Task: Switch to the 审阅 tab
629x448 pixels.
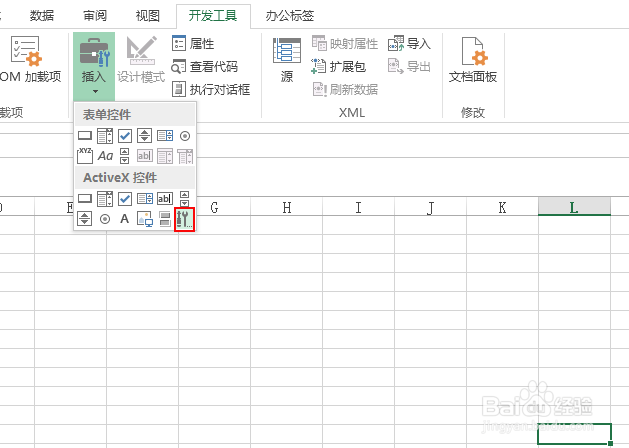Action: [95, 16]
